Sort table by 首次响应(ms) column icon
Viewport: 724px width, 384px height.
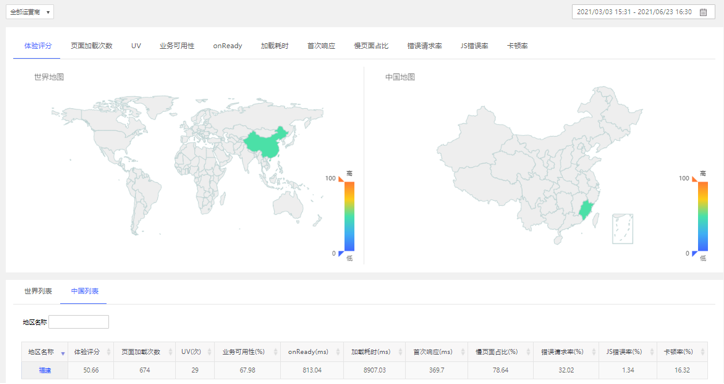point(463,352)
